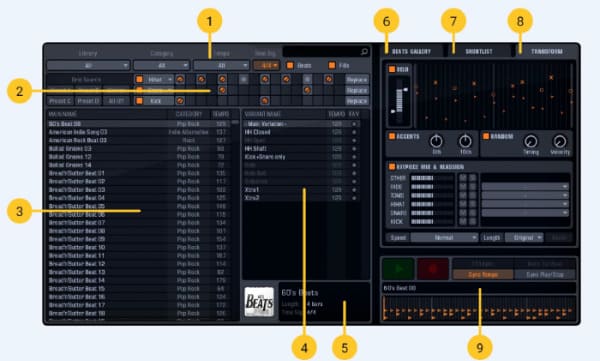Toggle the Kick row orange switch
The height and width of the screenshot is (361, 600).
click(139, 101)
